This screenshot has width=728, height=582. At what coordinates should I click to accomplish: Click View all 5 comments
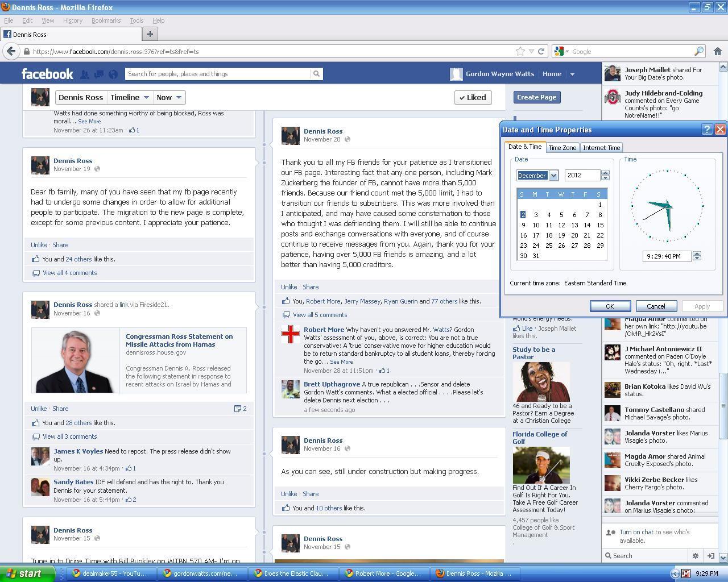coord(320,315)
